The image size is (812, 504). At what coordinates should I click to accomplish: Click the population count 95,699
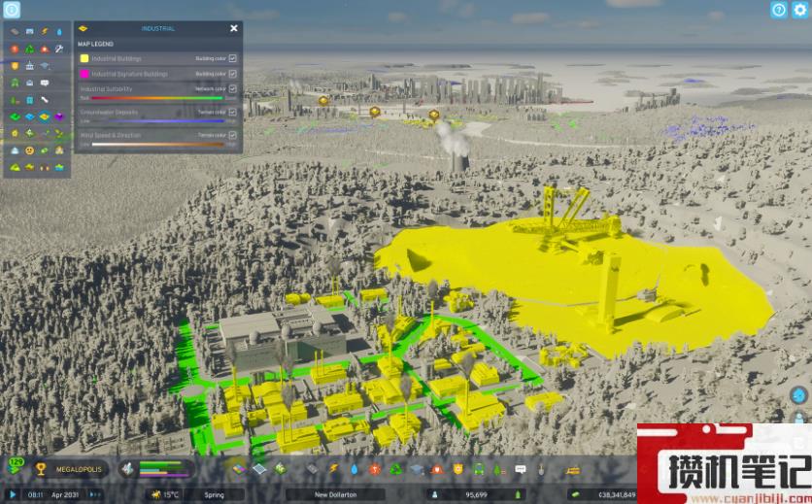[x=476, y=494]
